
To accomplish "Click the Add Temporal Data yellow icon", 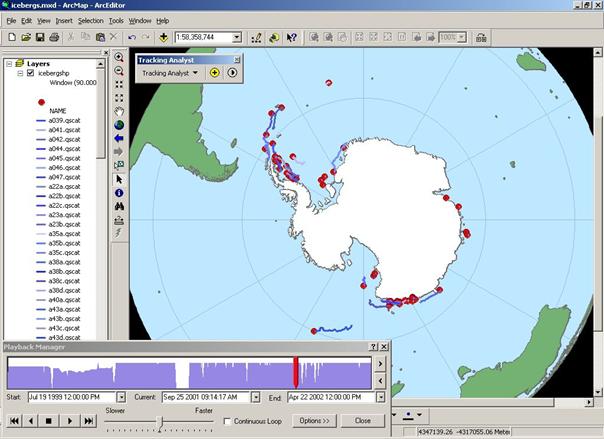I will (215, 73).
